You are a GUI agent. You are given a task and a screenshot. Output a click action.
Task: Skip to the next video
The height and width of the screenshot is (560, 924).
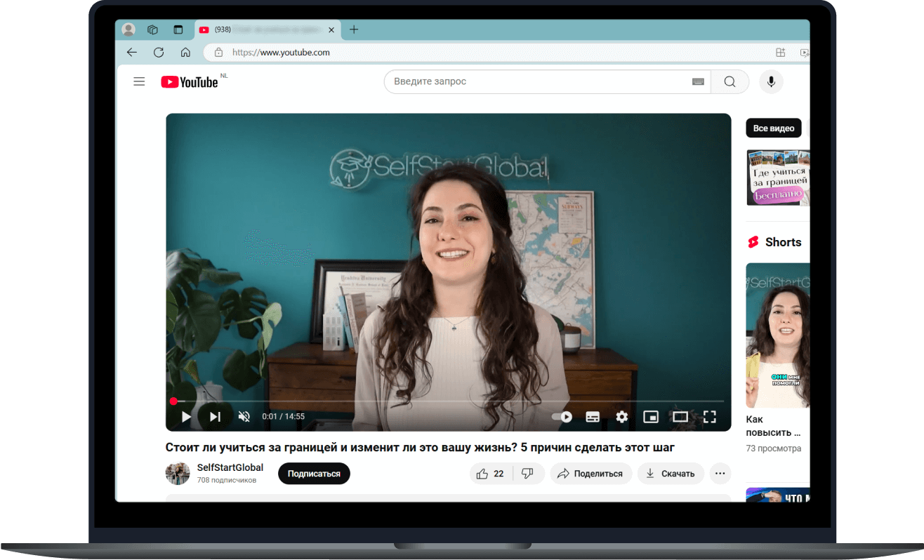(x=215, y=417)
